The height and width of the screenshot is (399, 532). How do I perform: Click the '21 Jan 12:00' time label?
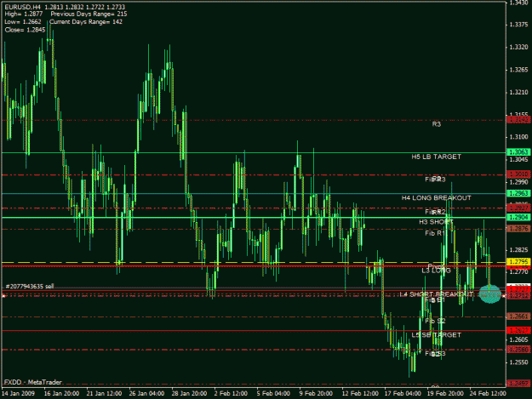104,393
